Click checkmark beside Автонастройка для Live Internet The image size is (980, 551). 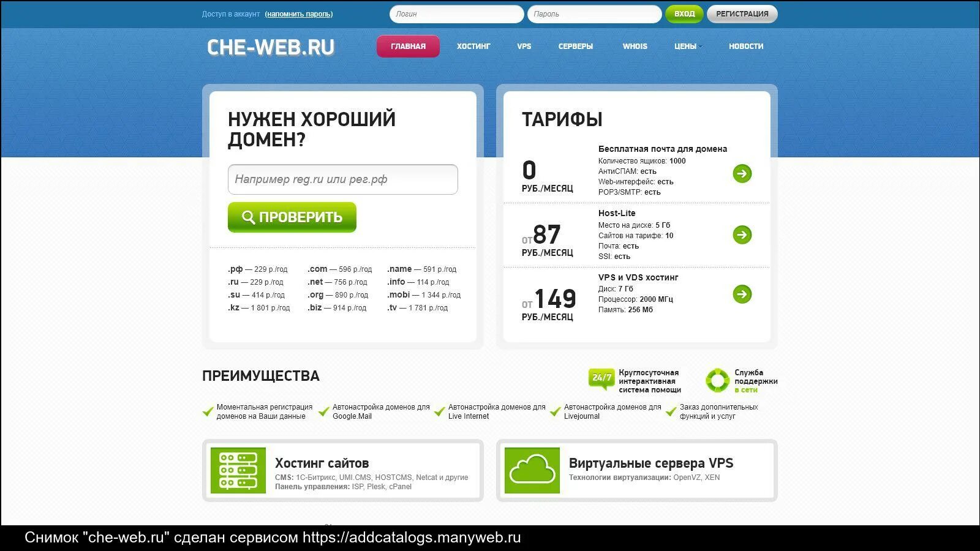tap(439, 412)
